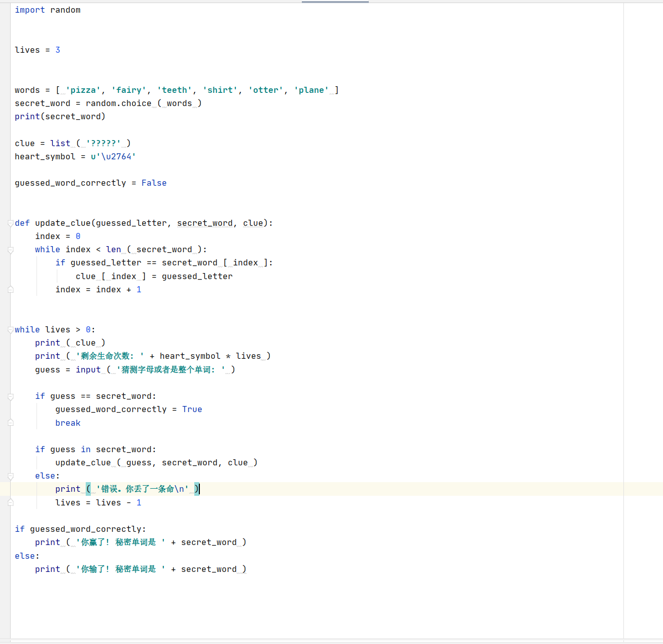Collapse the 'while lives > 0' loop fold marker

tap(11, 330)
